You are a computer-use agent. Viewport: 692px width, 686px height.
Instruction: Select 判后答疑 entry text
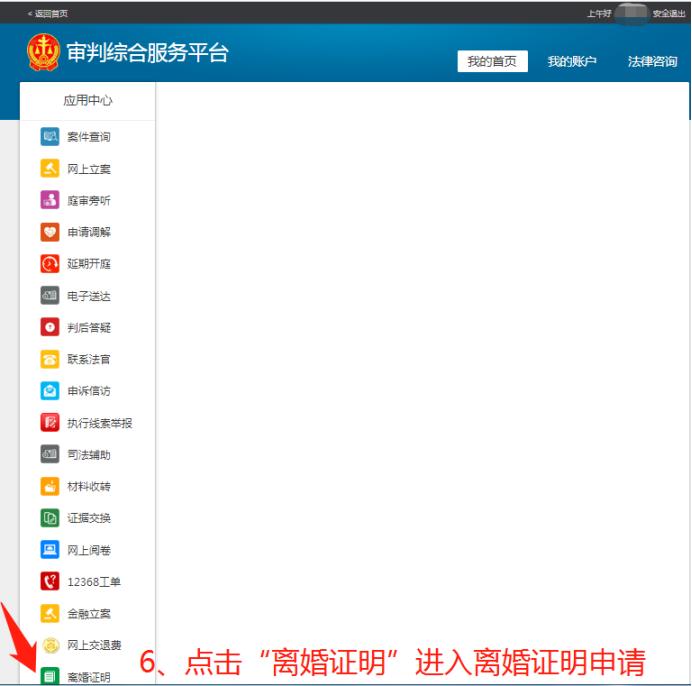(x=89, y=328)
